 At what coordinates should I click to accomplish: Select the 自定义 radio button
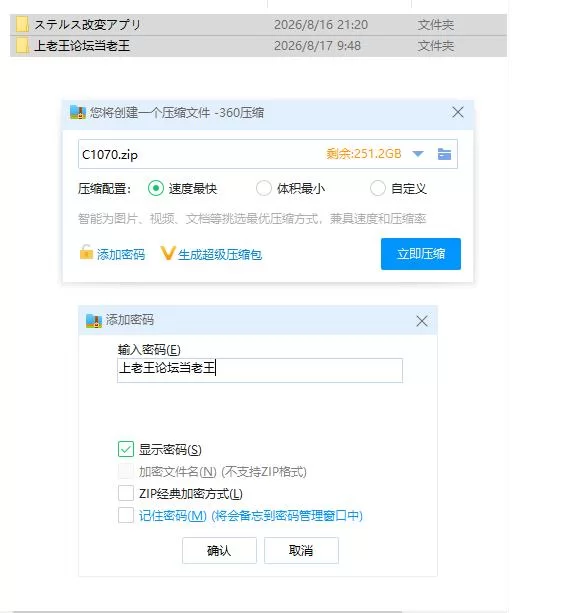[378, 188]
